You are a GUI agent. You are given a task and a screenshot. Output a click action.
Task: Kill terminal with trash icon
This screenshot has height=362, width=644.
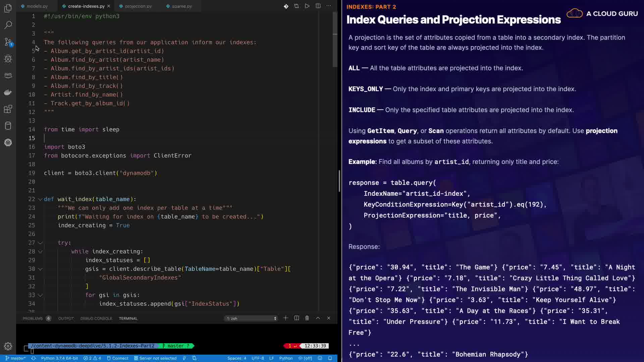tap(307, 318)
